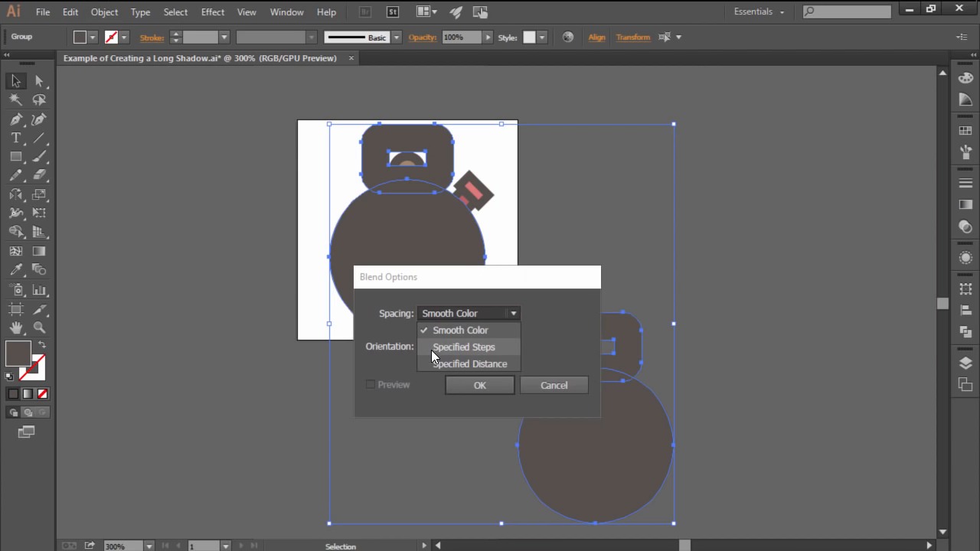
Task: Select the Selection tool arrow
Action: (x=16, y=81)
